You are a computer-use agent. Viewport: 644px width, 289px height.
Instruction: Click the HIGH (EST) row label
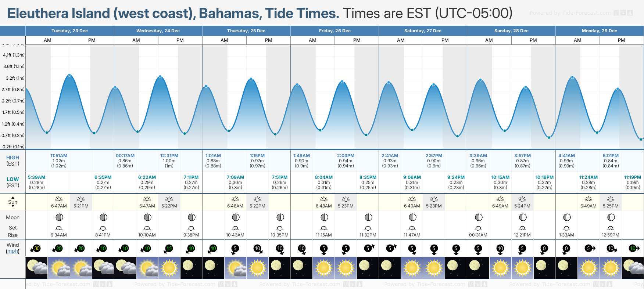[x=13, y=160]
